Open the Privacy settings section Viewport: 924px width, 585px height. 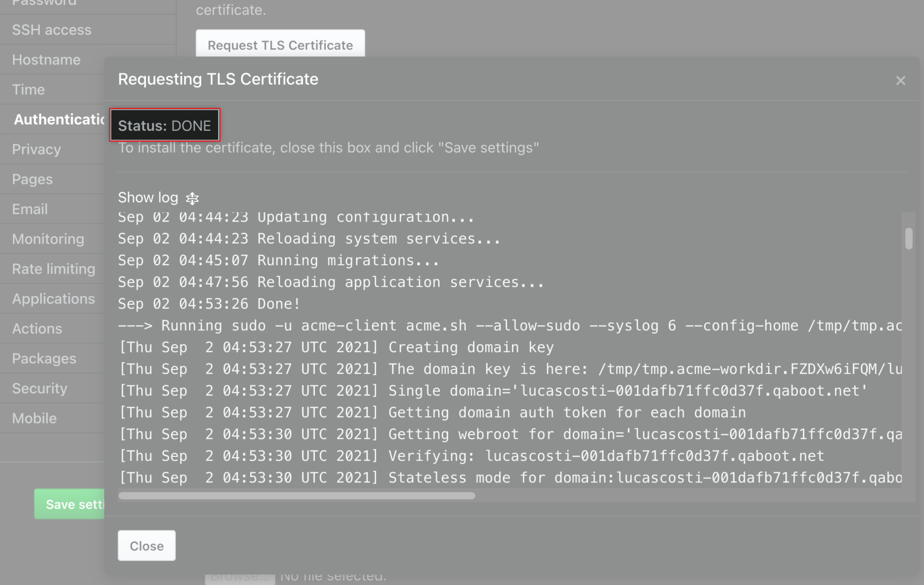(x=36, y=149)
